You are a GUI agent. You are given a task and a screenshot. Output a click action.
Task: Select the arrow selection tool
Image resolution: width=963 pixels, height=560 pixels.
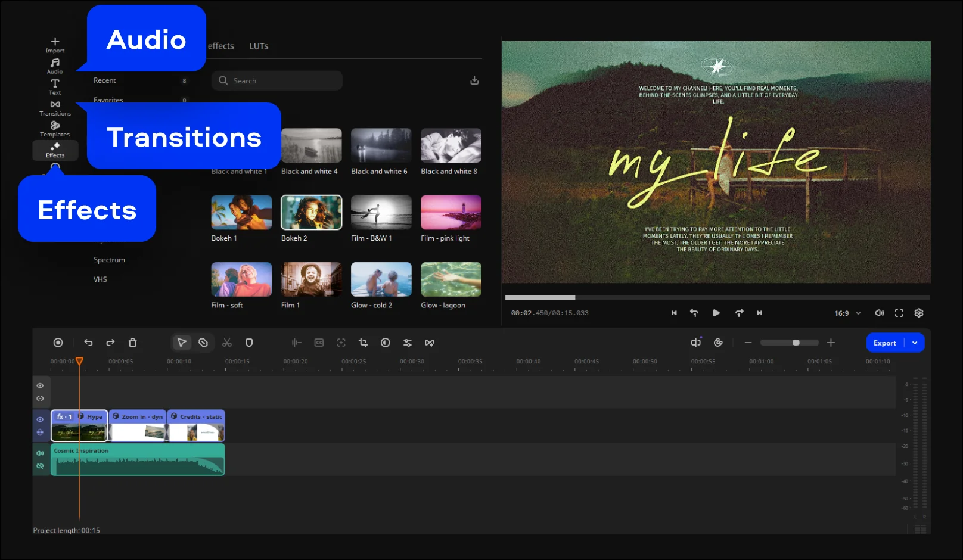pos(182,343)
